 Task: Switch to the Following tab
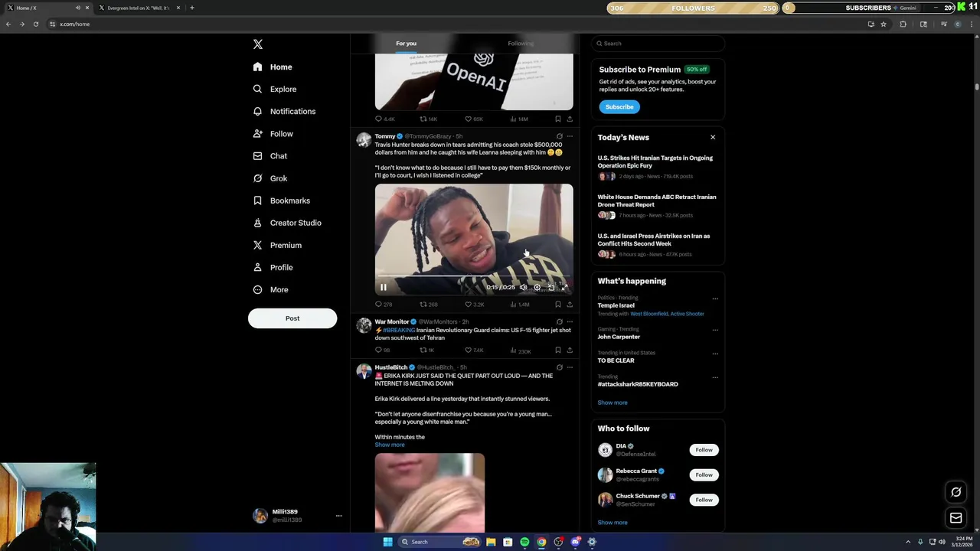[x=521, y=44]
